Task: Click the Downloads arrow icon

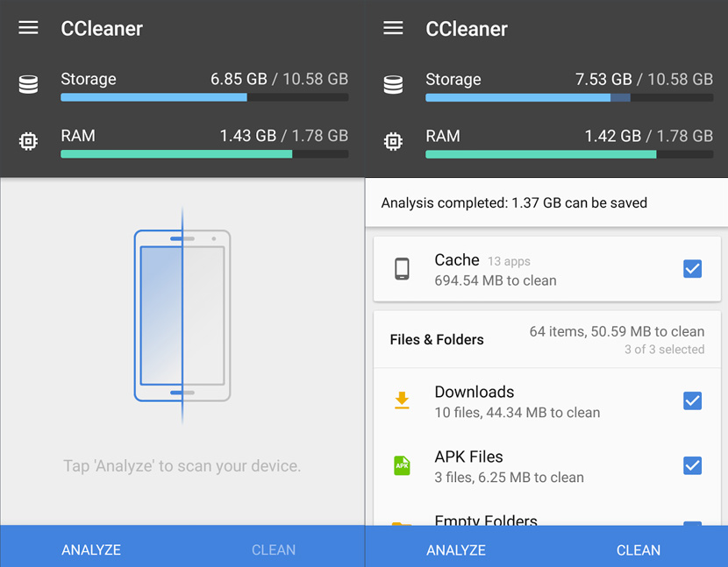Action: (x=403, y=400)
